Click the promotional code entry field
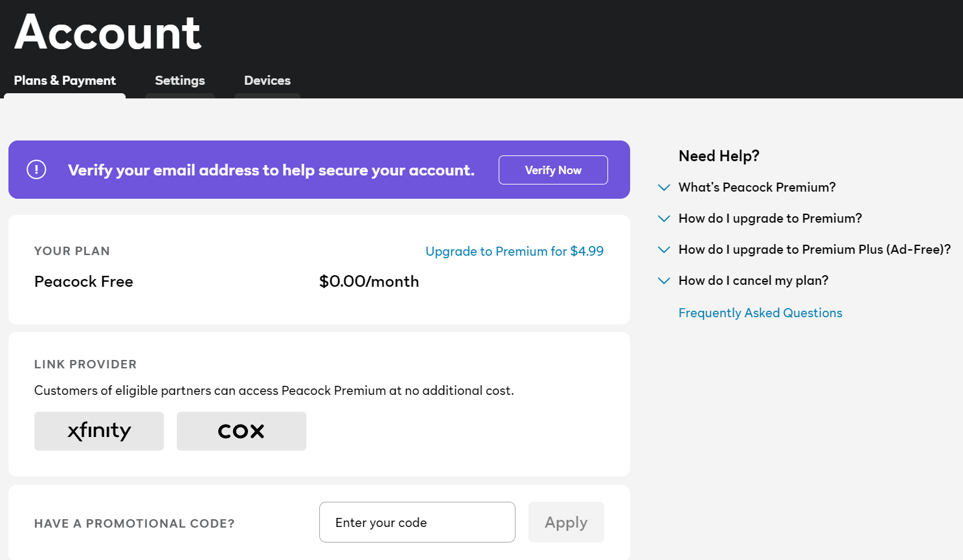 pos(416,522)
